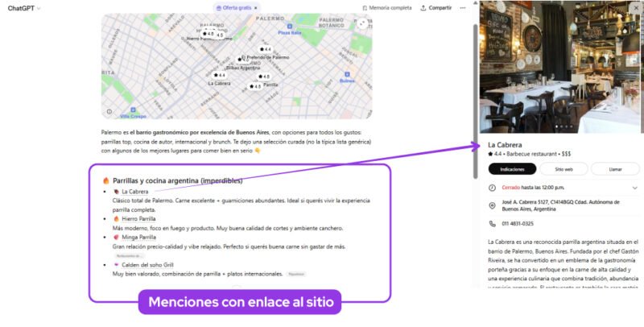This screenshot has width=644, height=327.
Task: Close the La Cabrera side panel
Action: (636, 7)
